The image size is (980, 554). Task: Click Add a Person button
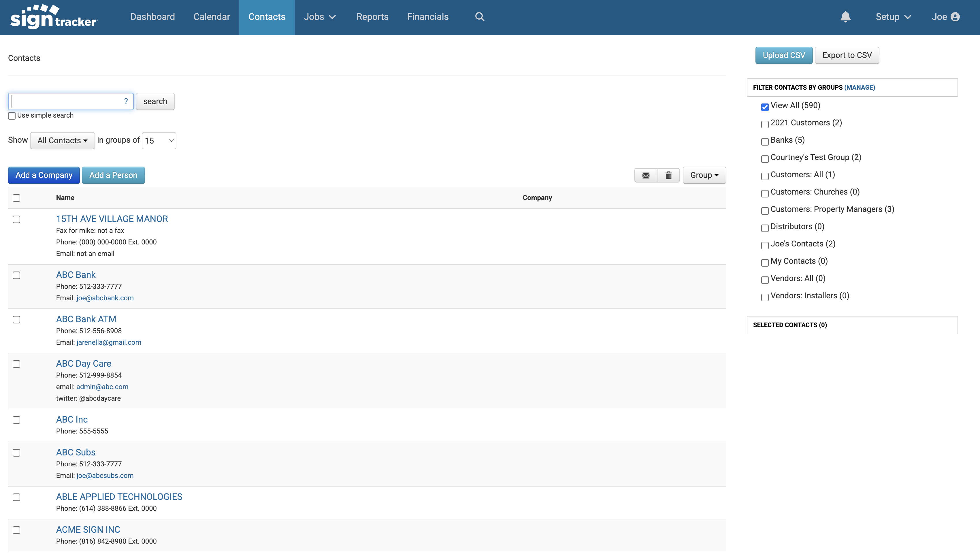113,176
